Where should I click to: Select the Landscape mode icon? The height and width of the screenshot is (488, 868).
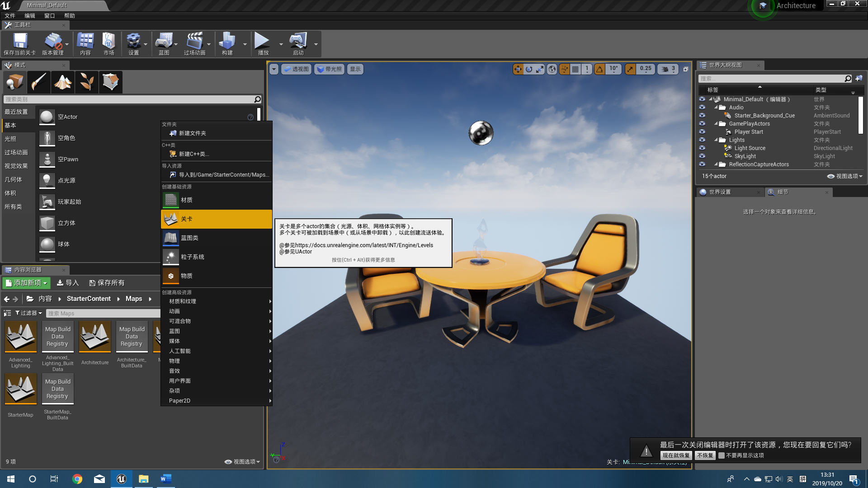(x=62, y=82)
